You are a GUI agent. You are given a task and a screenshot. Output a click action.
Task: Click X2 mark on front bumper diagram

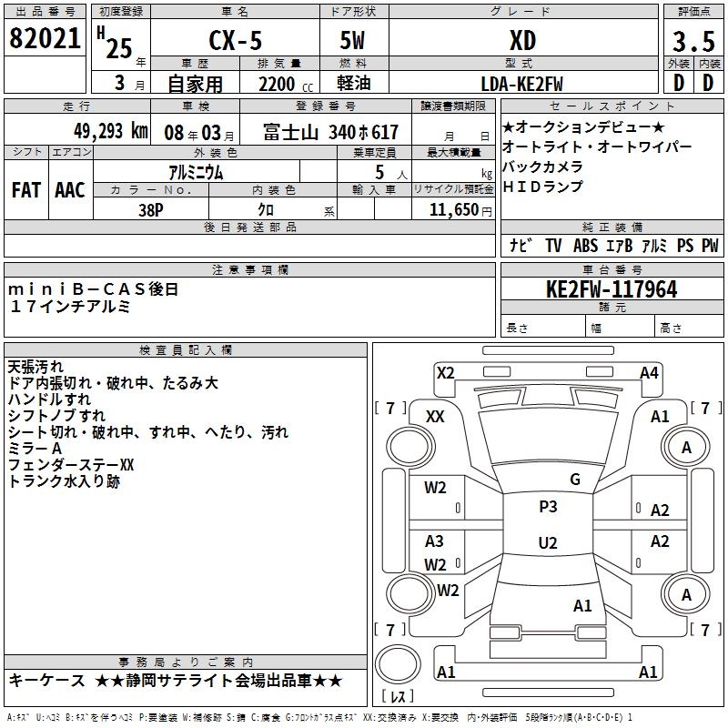[446, 373]
